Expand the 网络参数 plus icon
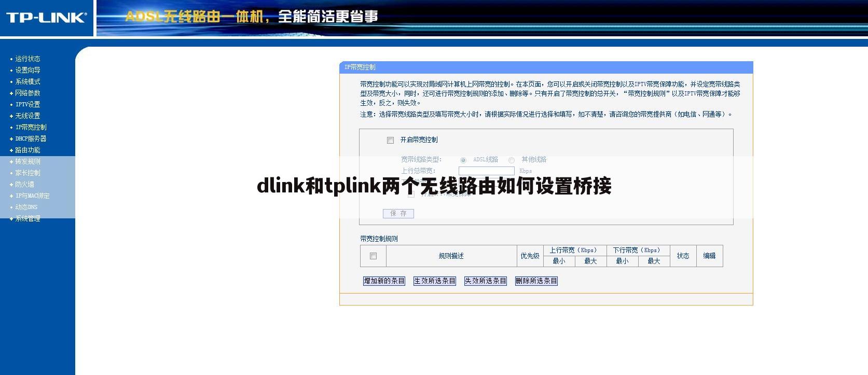This screenshot has height=375, width=868. coord(11,93)
